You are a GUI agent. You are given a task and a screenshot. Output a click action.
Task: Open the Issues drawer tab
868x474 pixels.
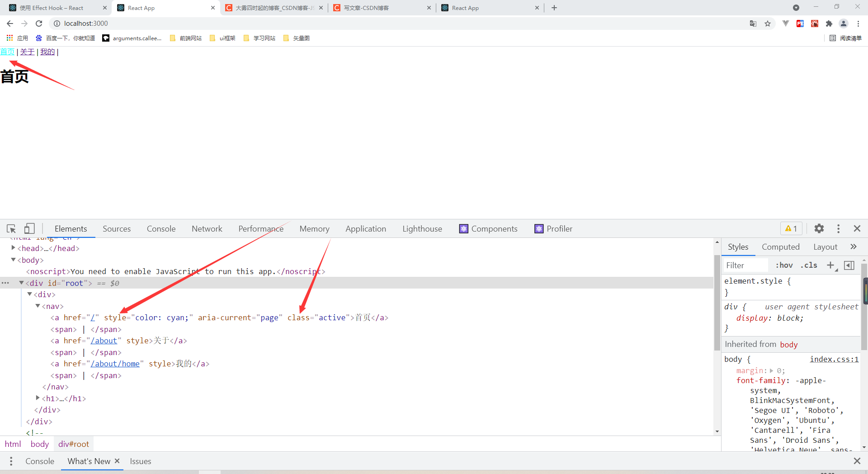point(141,461)
